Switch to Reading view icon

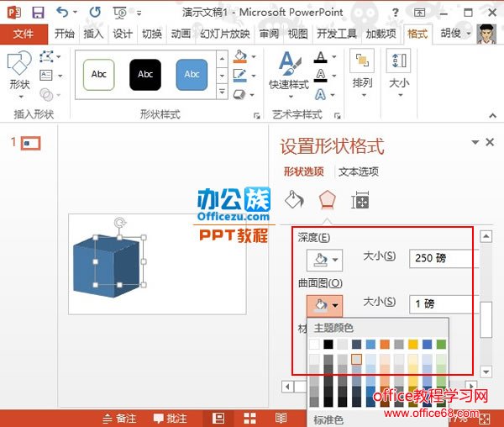coord(281,419)
